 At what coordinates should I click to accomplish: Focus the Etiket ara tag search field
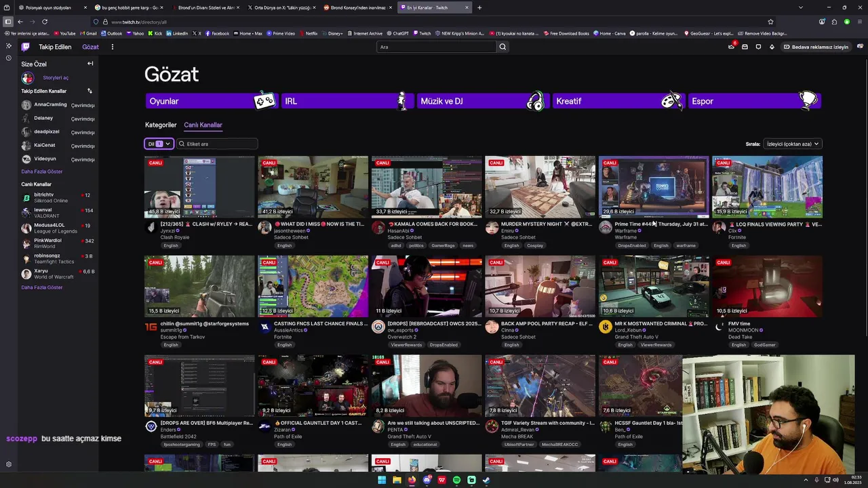coord(217,144)
